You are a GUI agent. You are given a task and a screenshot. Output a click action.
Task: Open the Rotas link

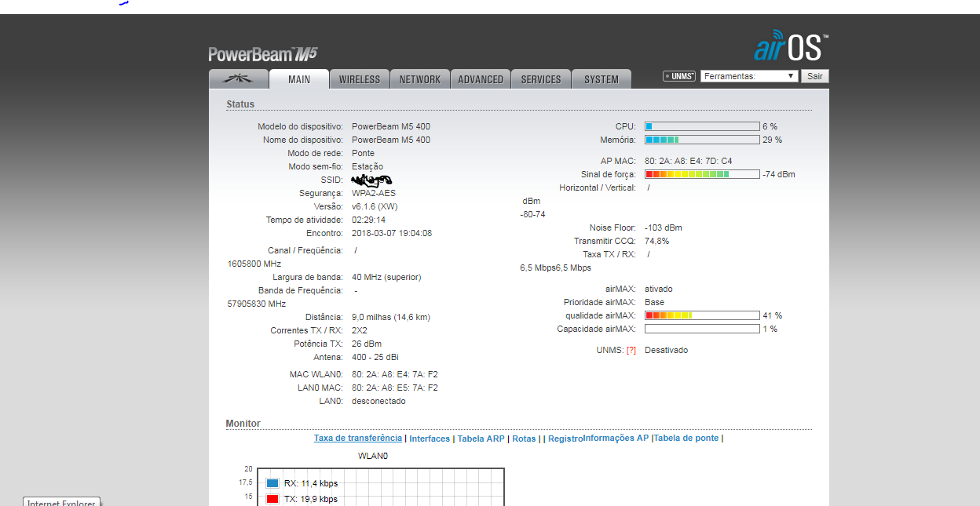click(524, 439)
